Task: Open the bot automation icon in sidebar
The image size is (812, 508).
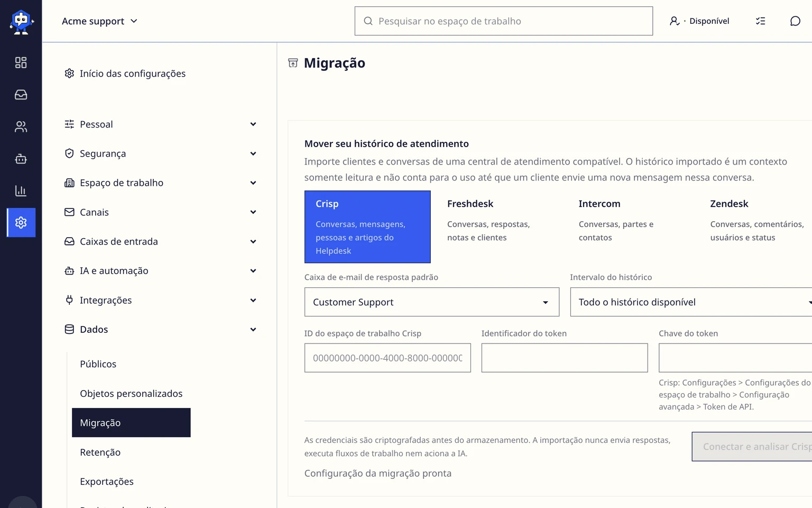Action: 21,159
